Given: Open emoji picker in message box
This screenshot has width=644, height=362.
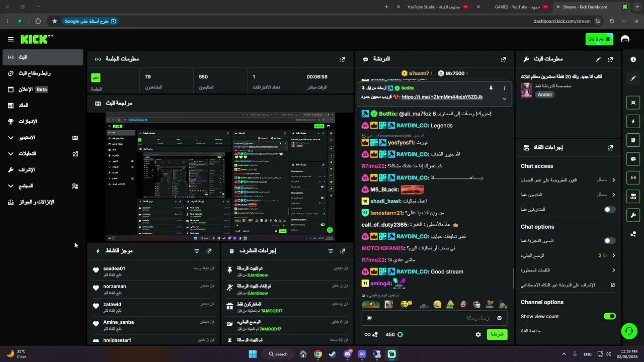Looking at the screenshot, I should 500,318.
